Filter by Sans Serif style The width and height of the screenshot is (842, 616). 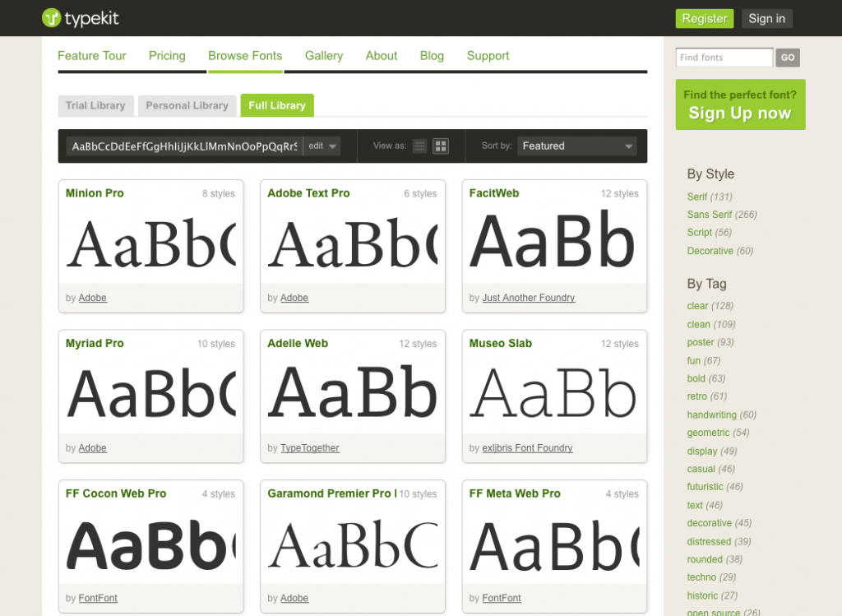click(x=710, y=215)
